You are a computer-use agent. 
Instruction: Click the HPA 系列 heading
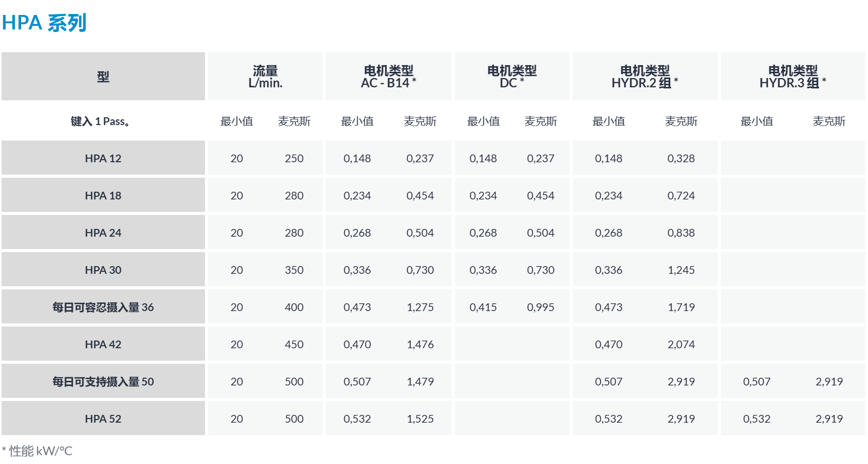[44, 23]
